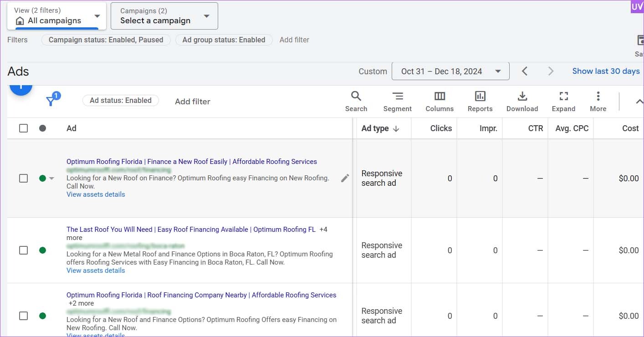The height and width of the screenshot is (337, 644).
Task: Sort by the CTR column header
Action: tap(536, 128)
